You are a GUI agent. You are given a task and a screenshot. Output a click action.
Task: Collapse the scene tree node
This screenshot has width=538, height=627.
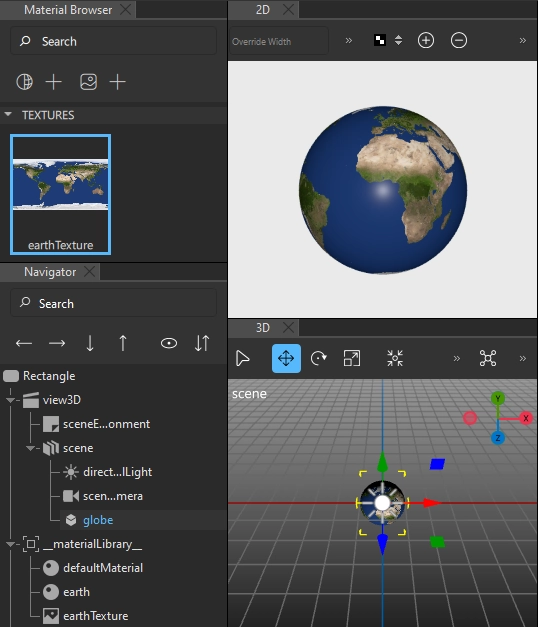coord(30,448)
